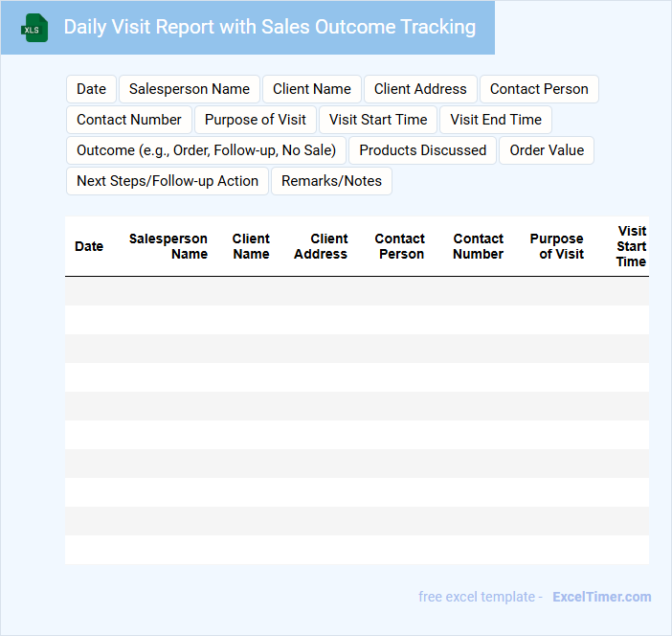The image size is (672, 636).
Task: Click the green XLS file icon
Action: coord(34,28)
